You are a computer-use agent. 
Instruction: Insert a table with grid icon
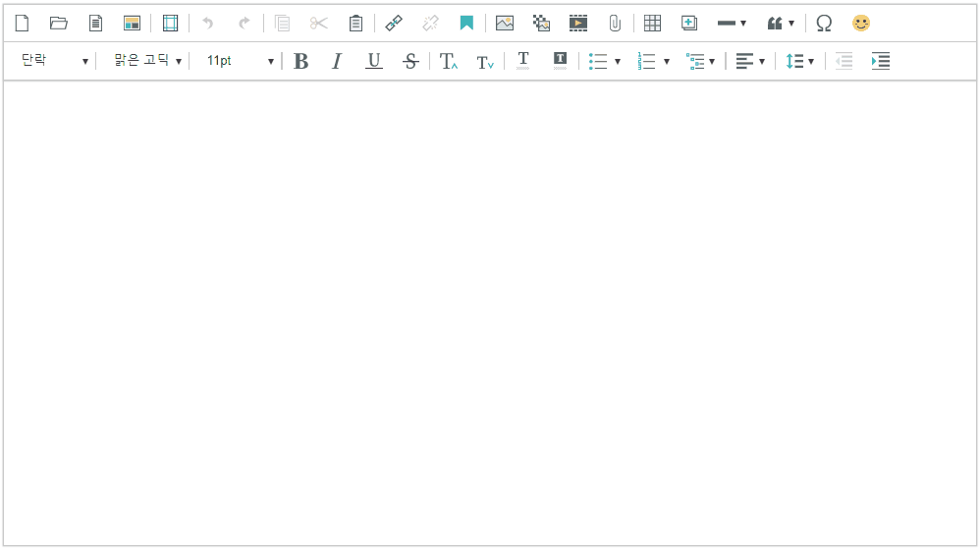tap(652, 23)
